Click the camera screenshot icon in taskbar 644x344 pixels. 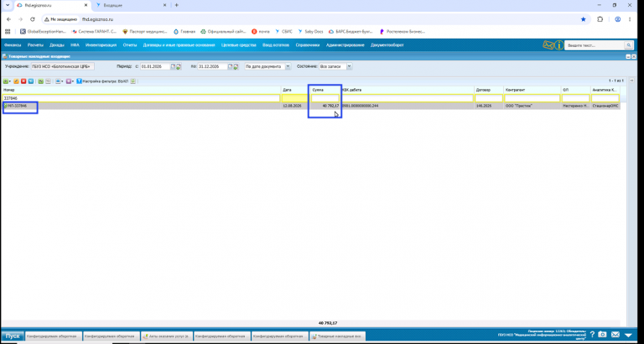603,335
